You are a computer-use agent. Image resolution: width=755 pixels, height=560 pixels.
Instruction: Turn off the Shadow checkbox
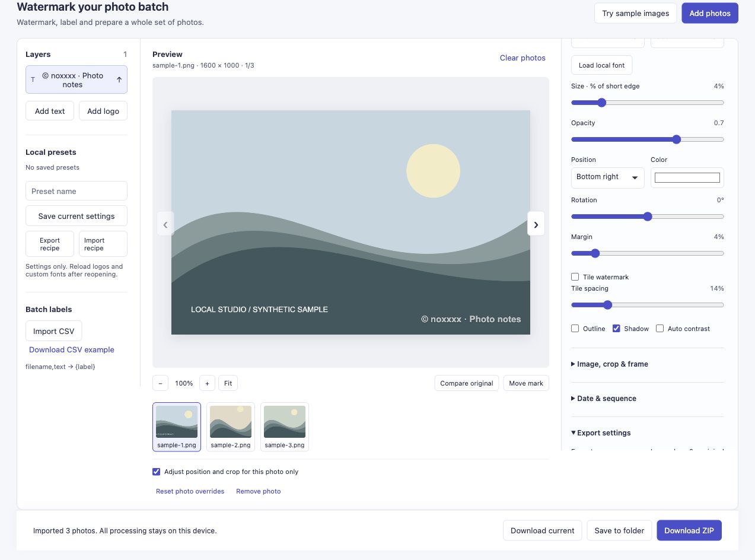pos(616,329)
